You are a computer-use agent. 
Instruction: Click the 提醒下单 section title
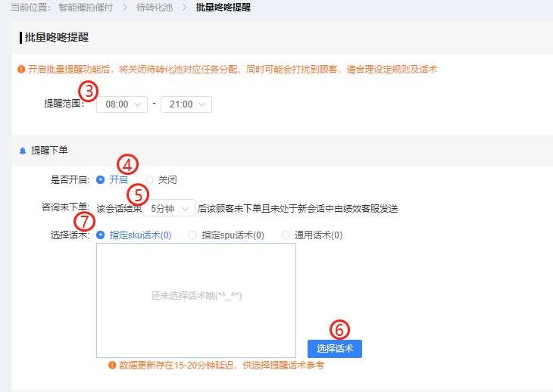click(49, 151)
